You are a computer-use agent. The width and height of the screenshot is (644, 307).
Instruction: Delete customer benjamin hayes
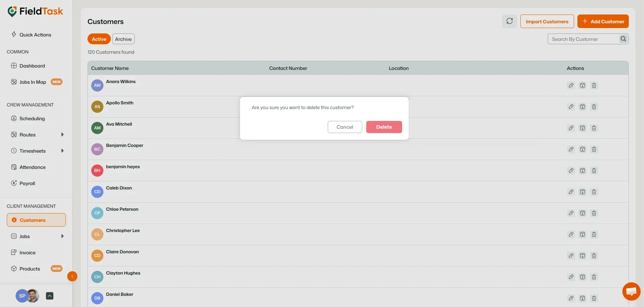click(x=594, y=171)
